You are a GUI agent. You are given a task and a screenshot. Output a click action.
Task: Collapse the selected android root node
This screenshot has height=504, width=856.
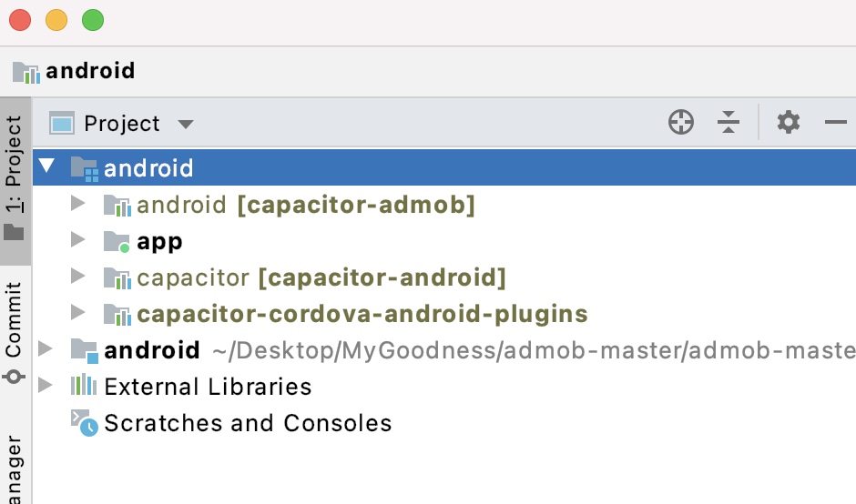[x=47, y=166]
